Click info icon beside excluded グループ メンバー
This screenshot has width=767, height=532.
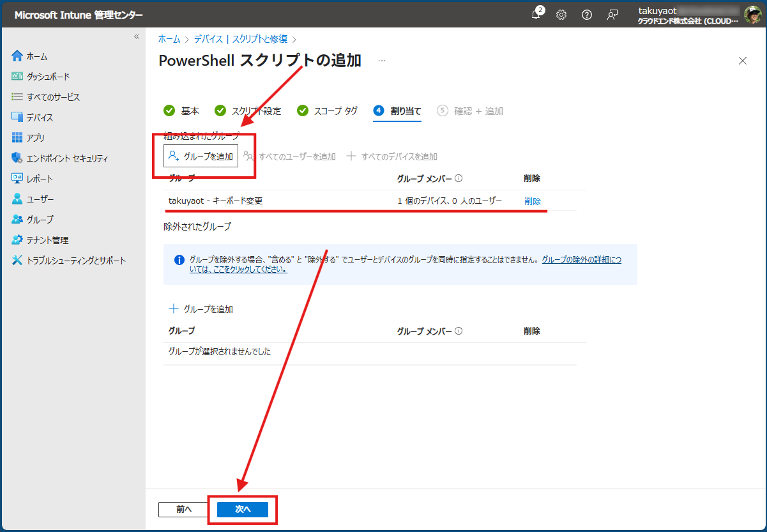459,331
